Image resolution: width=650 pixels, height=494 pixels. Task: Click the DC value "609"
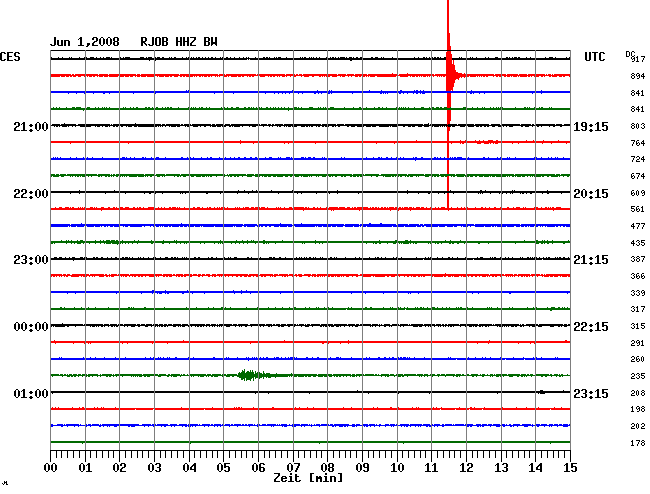pos(638,193)
